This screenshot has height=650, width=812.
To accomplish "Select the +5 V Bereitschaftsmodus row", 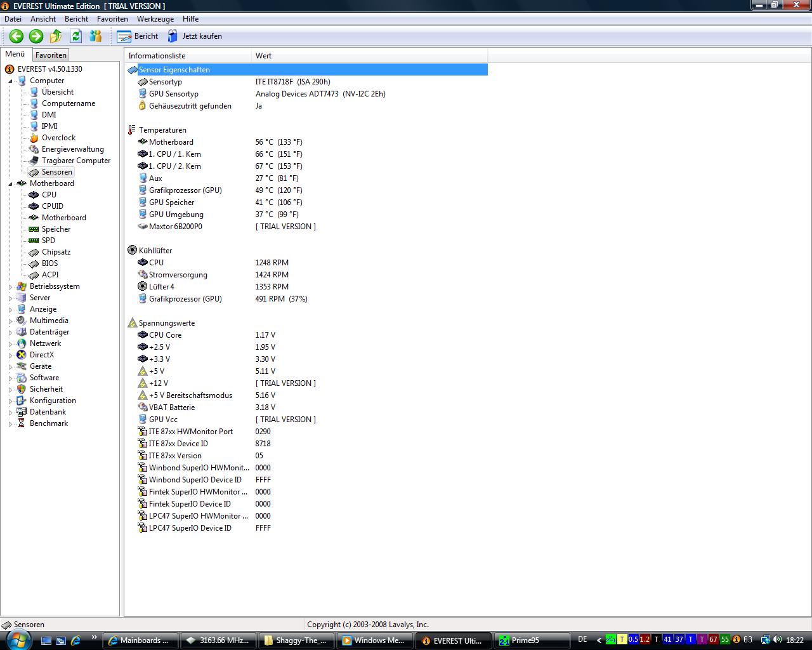I will point(307,395).
